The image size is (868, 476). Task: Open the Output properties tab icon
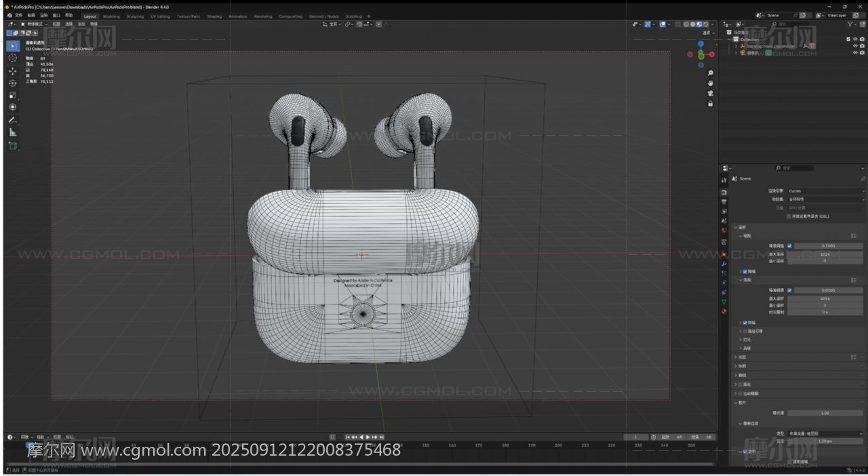pyautogui.click(x=724, y=202)
